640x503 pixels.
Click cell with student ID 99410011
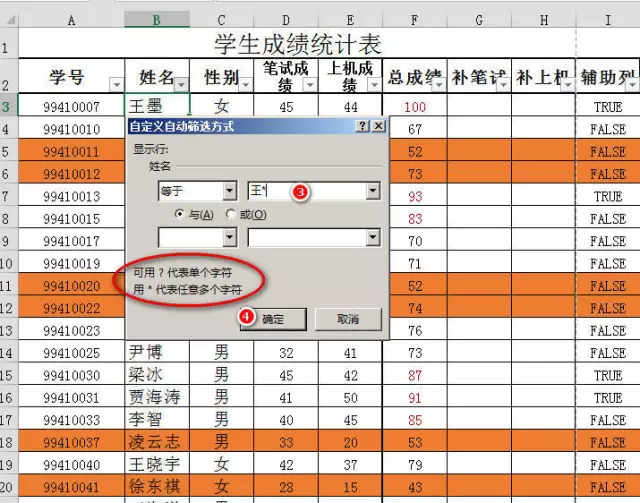71,151
